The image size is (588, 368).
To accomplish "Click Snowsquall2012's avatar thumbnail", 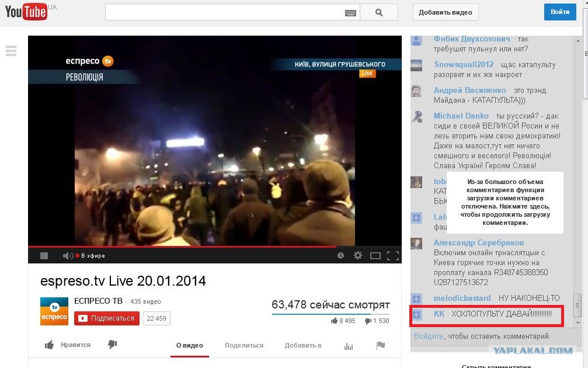I will point(417,65).
